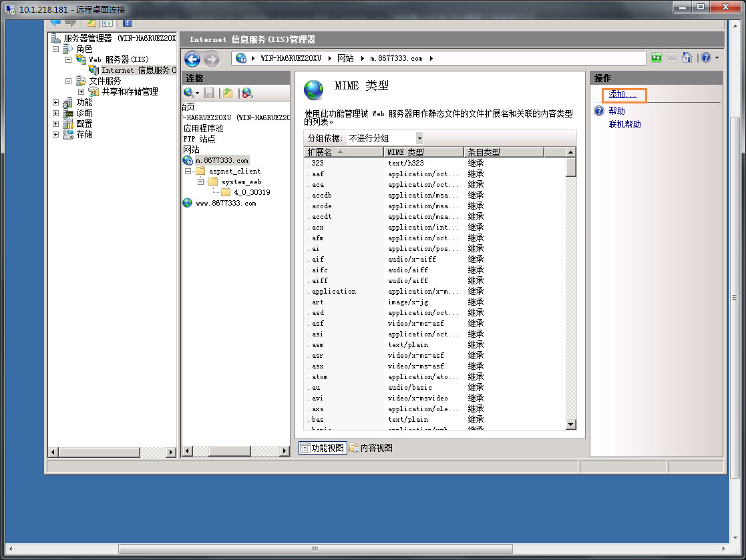
Task: Click the save icon in connections toolbar
Action: point(209,93)
